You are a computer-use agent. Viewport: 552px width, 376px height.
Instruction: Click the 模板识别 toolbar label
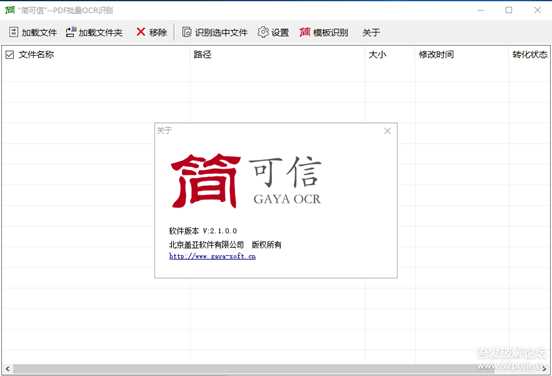point(331,32)
